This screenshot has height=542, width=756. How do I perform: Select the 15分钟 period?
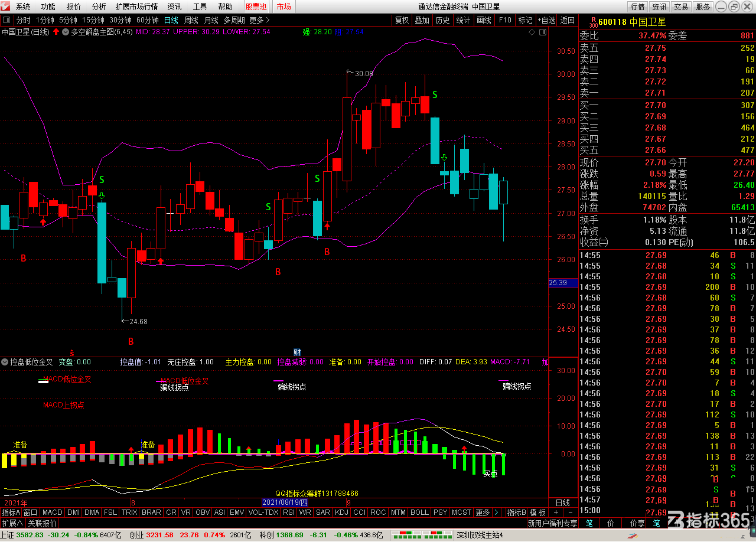(x=94, y=20)
